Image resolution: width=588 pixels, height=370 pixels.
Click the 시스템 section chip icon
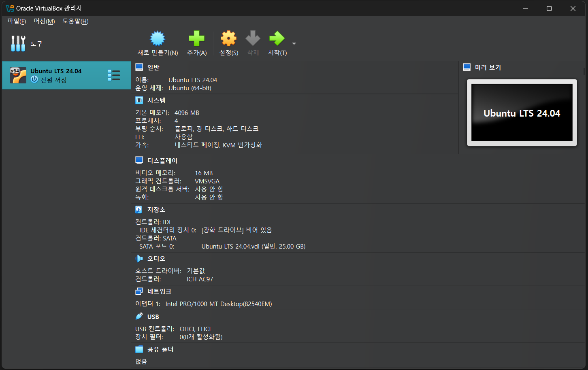click(x=139, y=100)
